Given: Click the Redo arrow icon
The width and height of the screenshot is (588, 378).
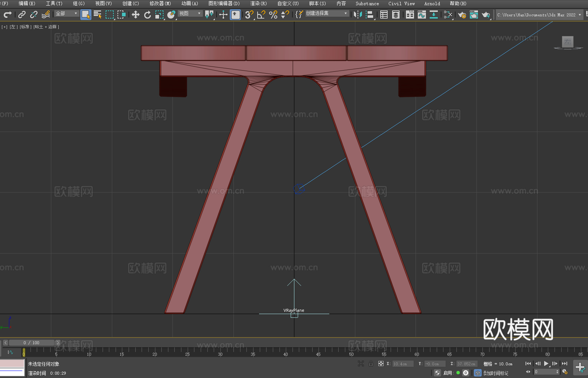Looking at the screenshot, I should click(x=7, y=14).
